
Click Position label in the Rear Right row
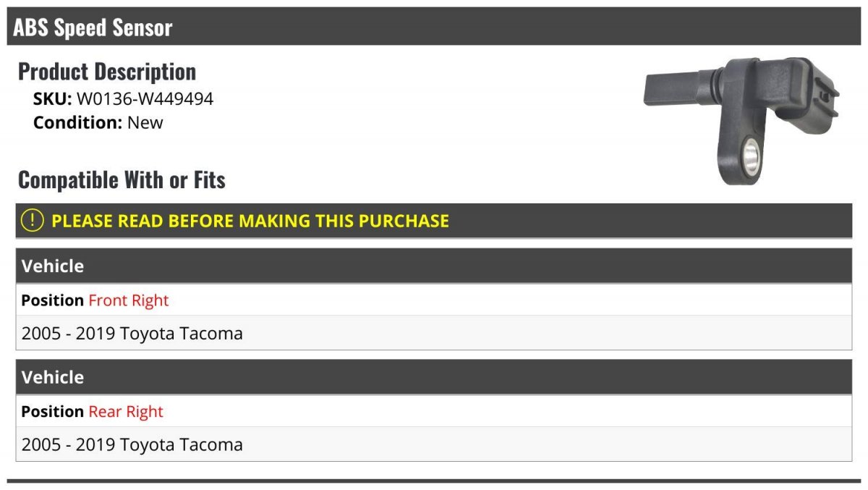tap(53, 412)
